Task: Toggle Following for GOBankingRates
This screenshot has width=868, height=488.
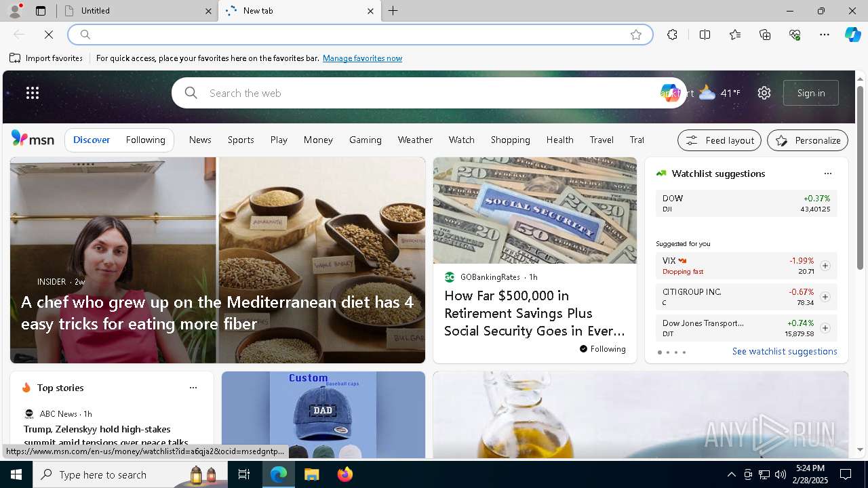Action: (x=602, y=349)
